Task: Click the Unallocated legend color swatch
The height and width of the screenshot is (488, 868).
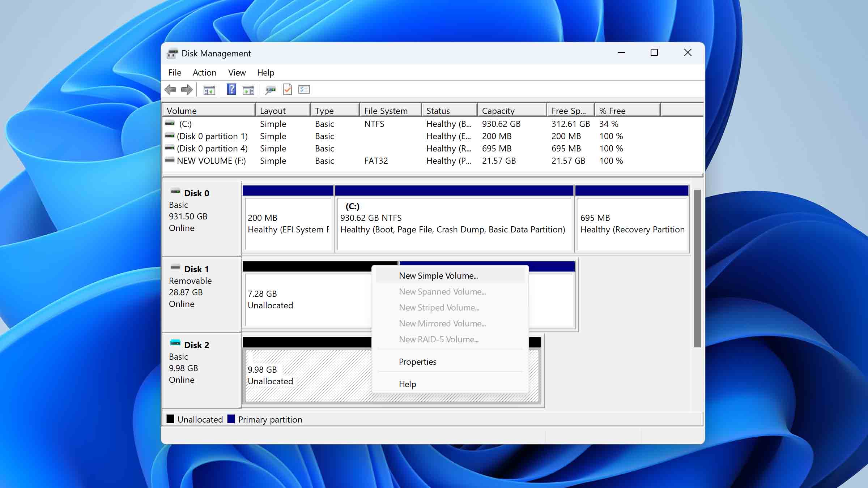Action: [170, 419]
